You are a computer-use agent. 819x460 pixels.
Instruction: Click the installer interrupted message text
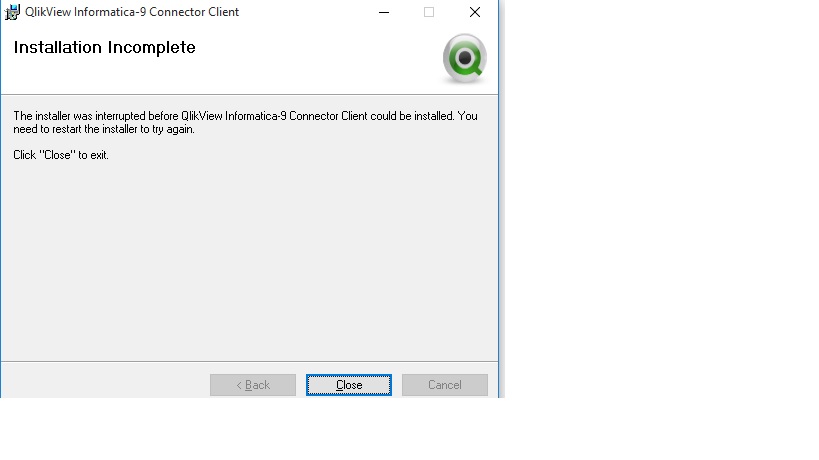[245, 122]
